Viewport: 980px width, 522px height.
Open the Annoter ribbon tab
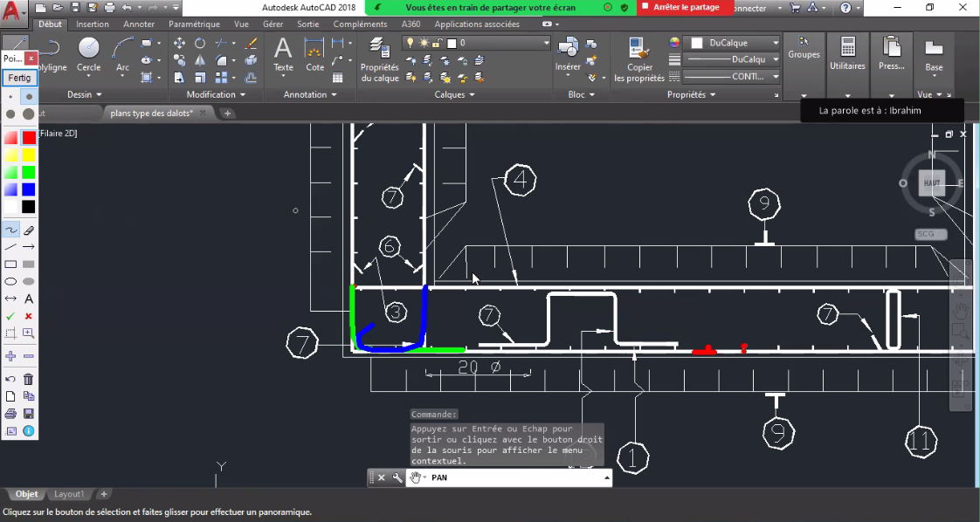pos(139,24)
